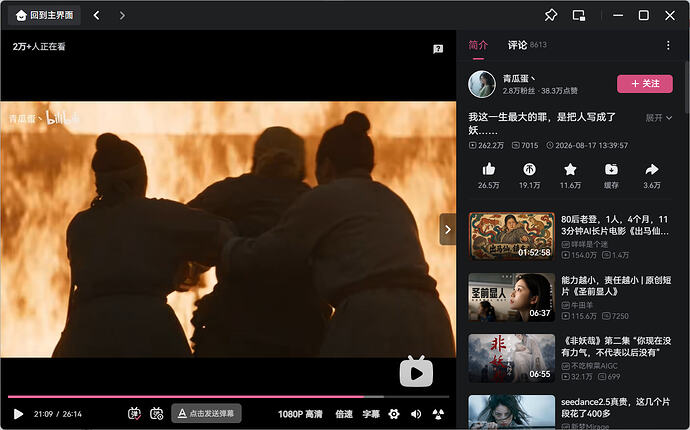Click uploader name 牛田羊
Image resolution: width=690 pixels, height=430 pixels.
pyautogui.click(x=582, y=305)
